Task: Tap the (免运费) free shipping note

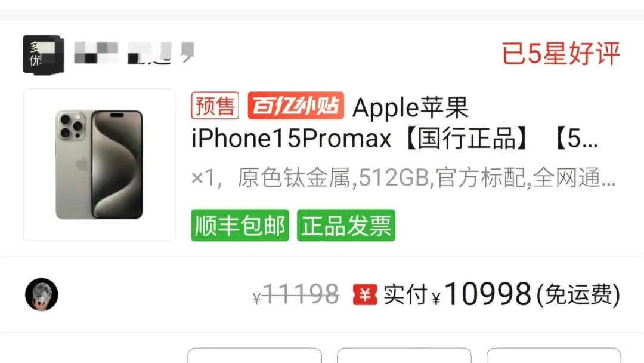Action: coord(578,295)
